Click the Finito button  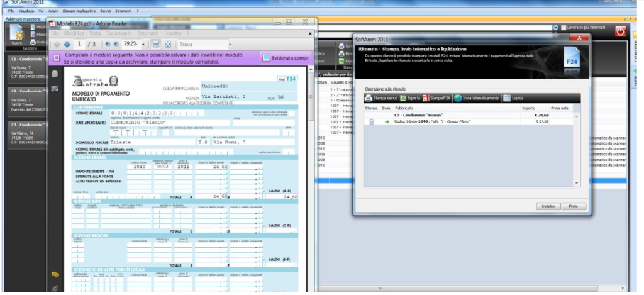click(574, 206)
